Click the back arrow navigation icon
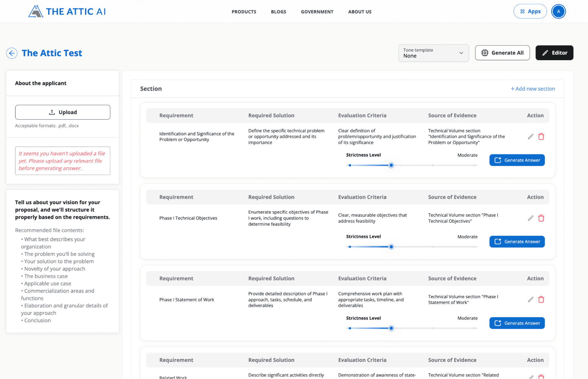Viewport: 588px width, 379px height. click(x=11, y=53)
